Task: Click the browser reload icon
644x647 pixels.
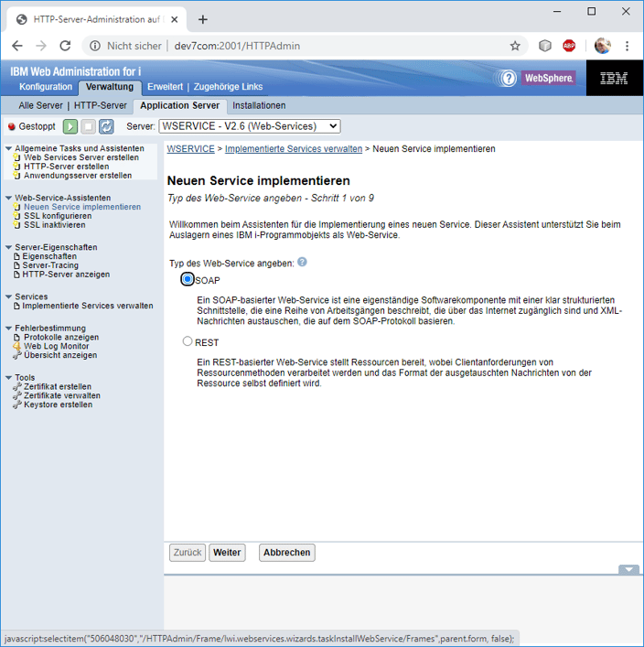Action: click(65, 46)
